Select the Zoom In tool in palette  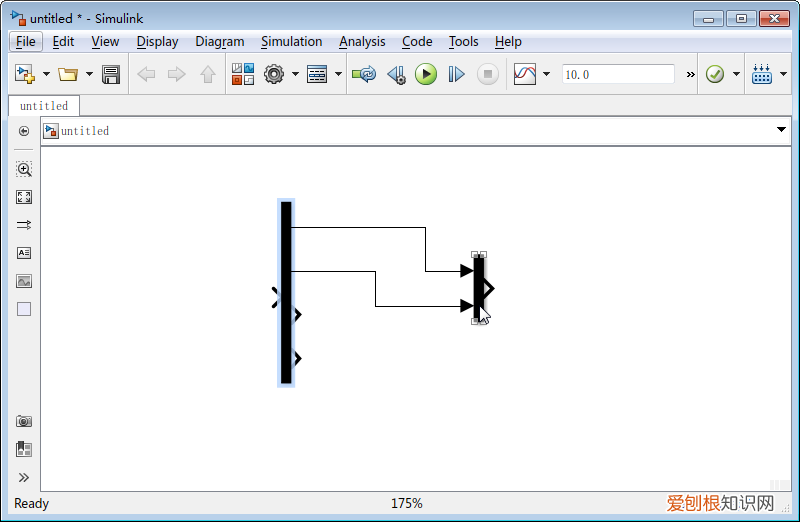click(24, 170)
